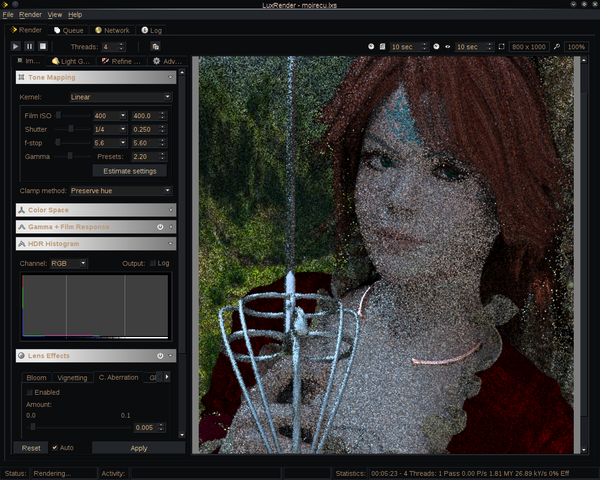Click the HDR Histogram panel icon
The height and width of the screenshot is (480, 600).
[x=22, y=243]
